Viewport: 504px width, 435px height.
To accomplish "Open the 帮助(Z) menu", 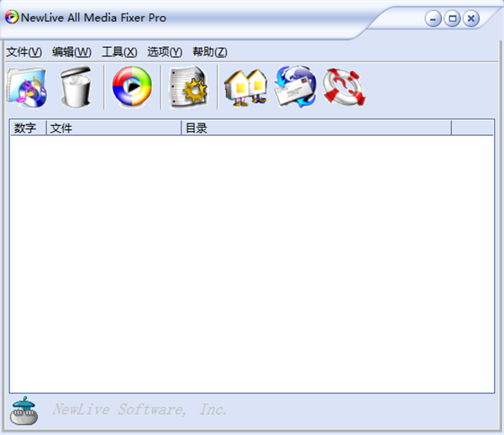I will click(x=210, y=52).
